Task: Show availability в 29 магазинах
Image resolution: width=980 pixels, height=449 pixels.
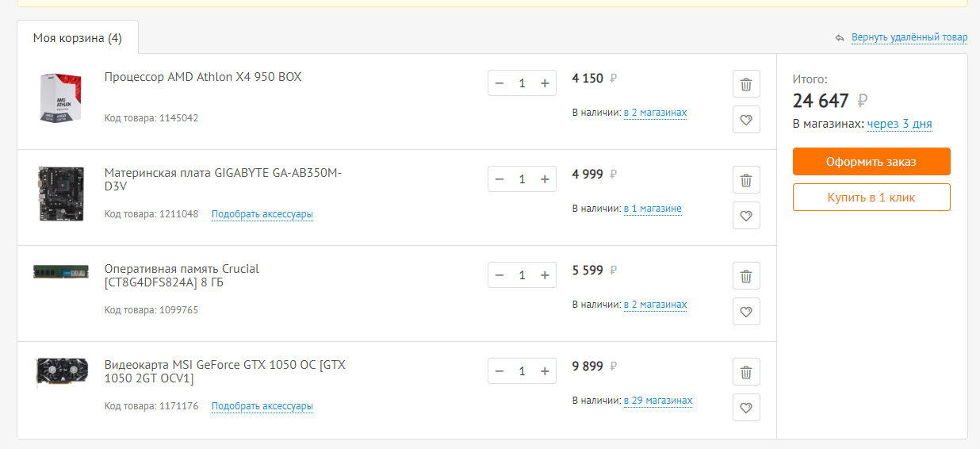Action: click(x=657, y=401)
